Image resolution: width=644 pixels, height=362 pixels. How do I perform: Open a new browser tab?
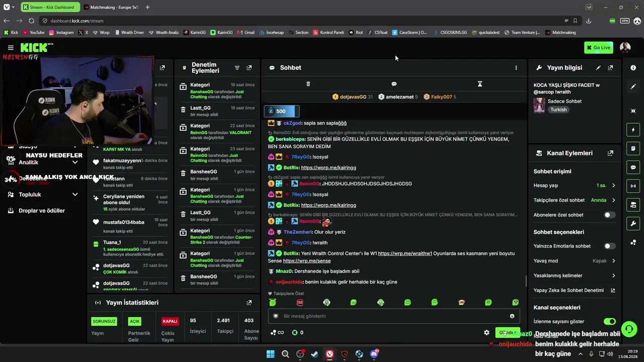[147, 7]
